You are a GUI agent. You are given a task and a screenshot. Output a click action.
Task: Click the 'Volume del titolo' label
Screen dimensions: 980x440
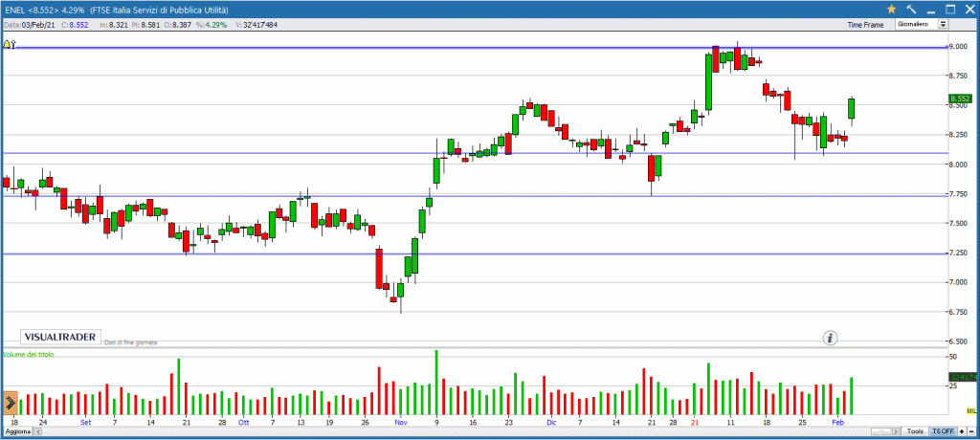(29, 354)
